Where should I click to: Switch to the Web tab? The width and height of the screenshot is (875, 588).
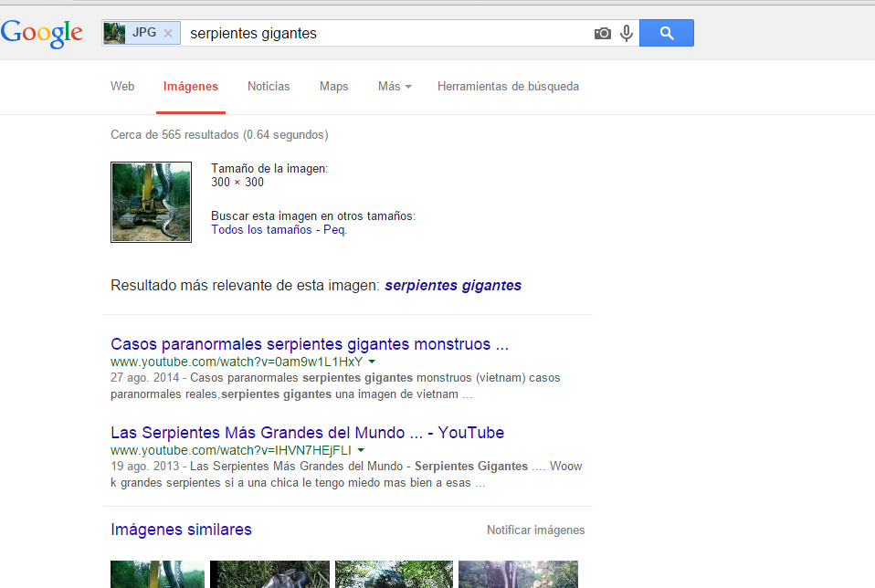(122, 87)
